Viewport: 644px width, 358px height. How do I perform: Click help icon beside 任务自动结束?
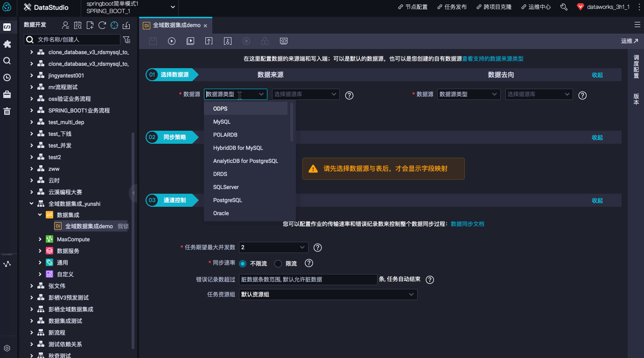(x=430, y=280)
